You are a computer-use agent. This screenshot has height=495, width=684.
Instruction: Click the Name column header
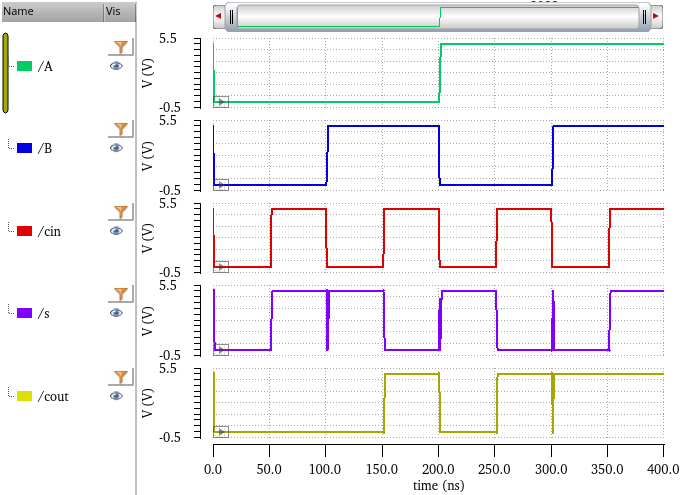pyautogui.click(x=52, y=11)
